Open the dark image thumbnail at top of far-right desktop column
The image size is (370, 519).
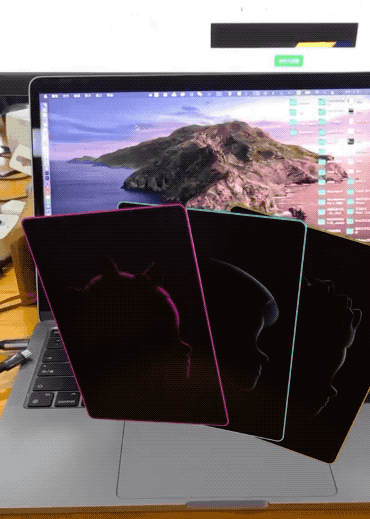pyautogui.click(x=351, y=111)
